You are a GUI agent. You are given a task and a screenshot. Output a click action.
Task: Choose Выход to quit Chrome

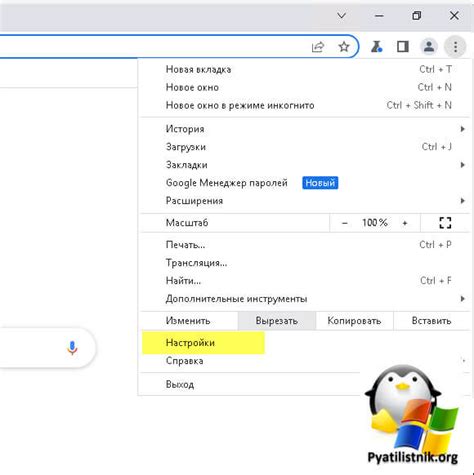tap(305, 384)
